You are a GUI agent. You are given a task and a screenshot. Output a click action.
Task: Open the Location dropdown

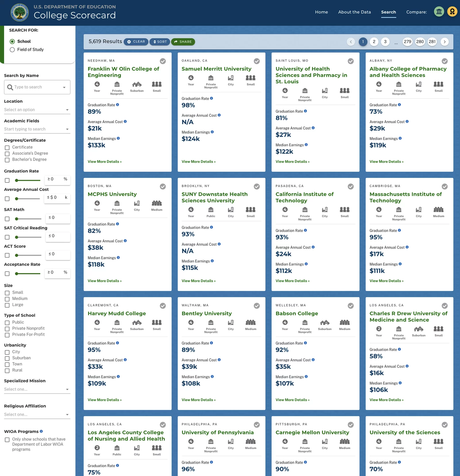coord(37,110)
